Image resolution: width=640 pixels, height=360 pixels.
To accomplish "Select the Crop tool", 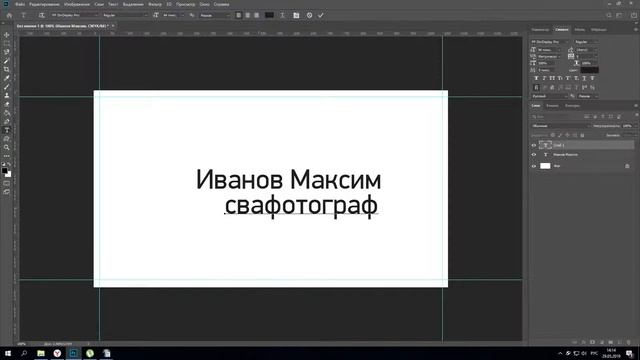I will pos(7,69).
